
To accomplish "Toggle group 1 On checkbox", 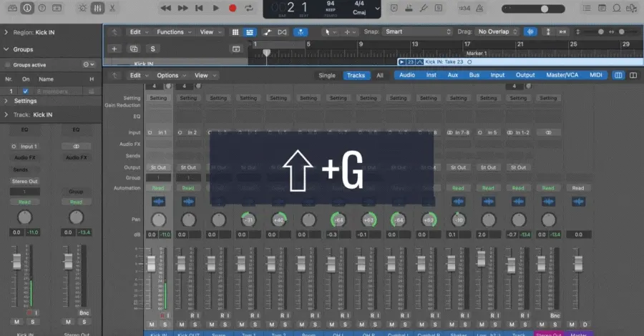I will [x=26, y=91].
